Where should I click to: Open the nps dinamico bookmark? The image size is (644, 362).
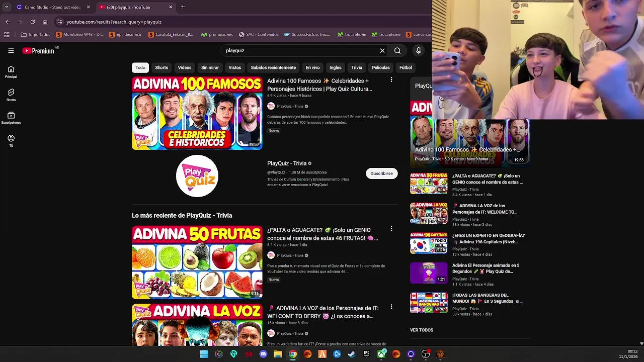tap(125, 35)
